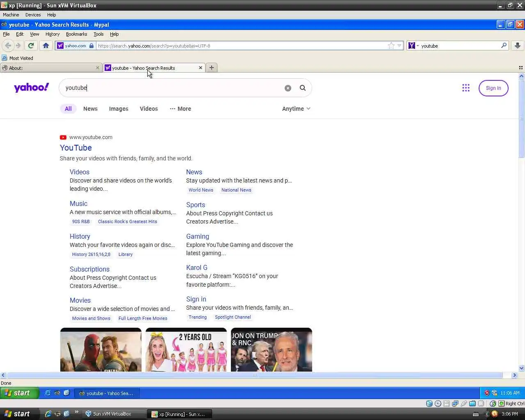Screen dimensions: 525x420
Task: Open VirtualBox Devices menu
Action: [x=33, y=15]
